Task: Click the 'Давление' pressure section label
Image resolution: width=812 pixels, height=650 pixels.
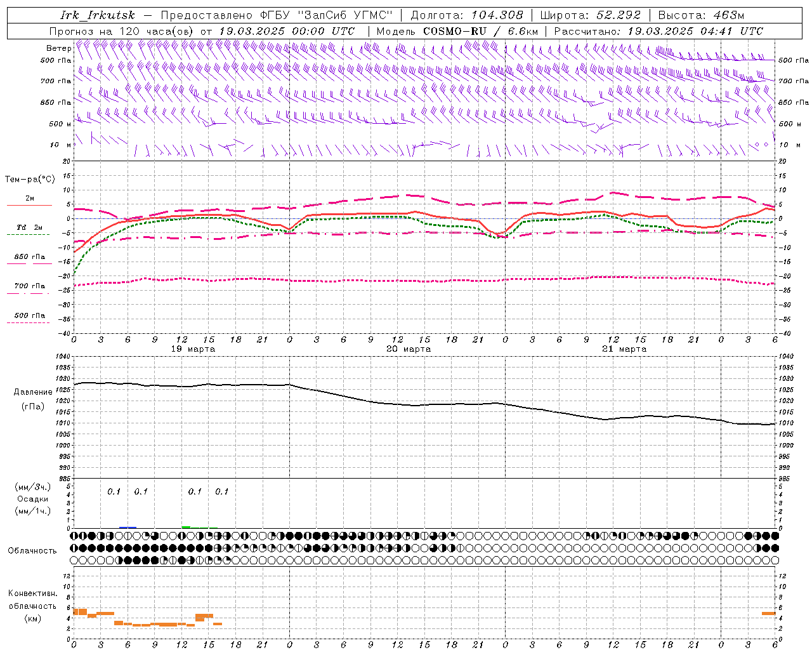Action: [33, 392]
